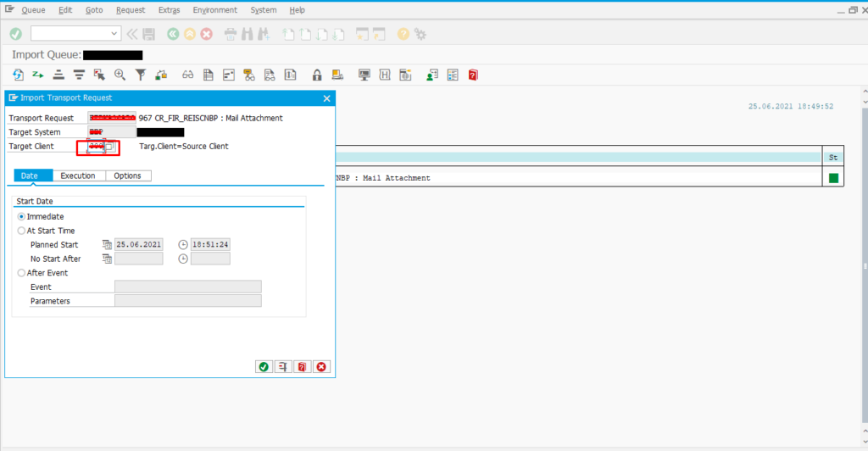Image resolution: width=868 pixels, height=451 pixels.
Task: Click the Select Request cursor icon
Action: pos(99,75)
